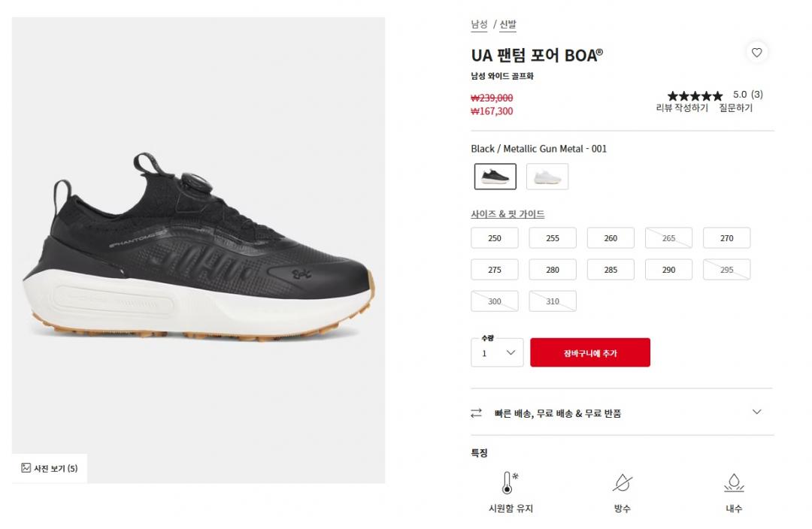Click the main shoe product image

[x=198, y=250]
